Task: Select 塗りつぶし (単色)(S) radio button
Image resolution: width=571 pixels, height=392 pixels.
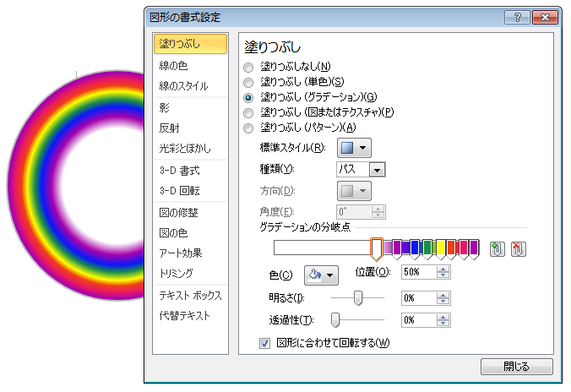Action: tap(248, 83)
